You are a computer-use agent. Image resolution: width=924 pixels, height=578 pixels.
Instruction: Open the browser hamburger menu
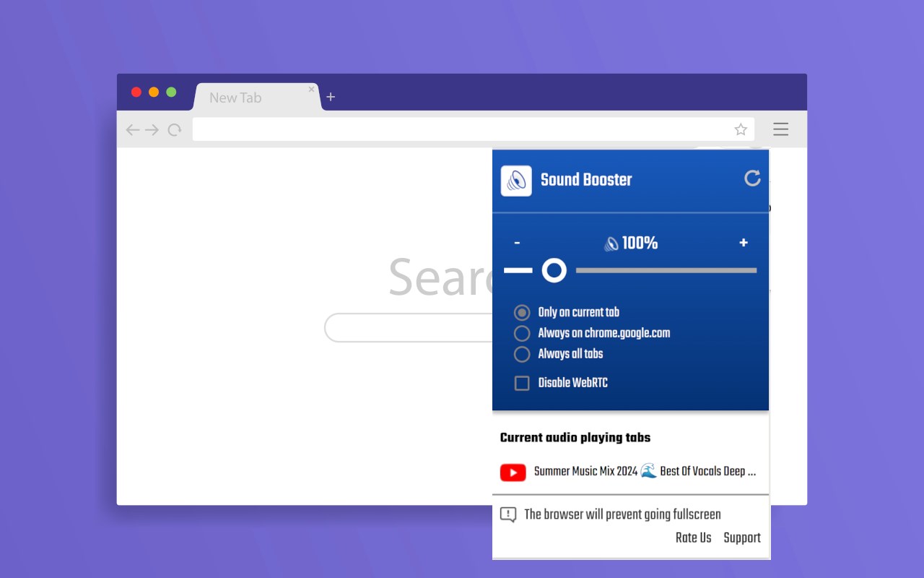pos(780,129)
